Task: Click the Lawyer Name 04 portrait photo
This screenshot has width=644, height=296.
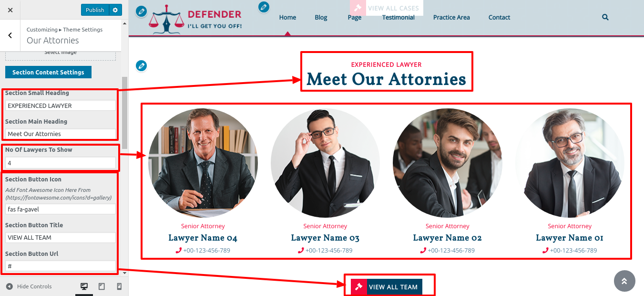Action: click(x=203, y=163)
